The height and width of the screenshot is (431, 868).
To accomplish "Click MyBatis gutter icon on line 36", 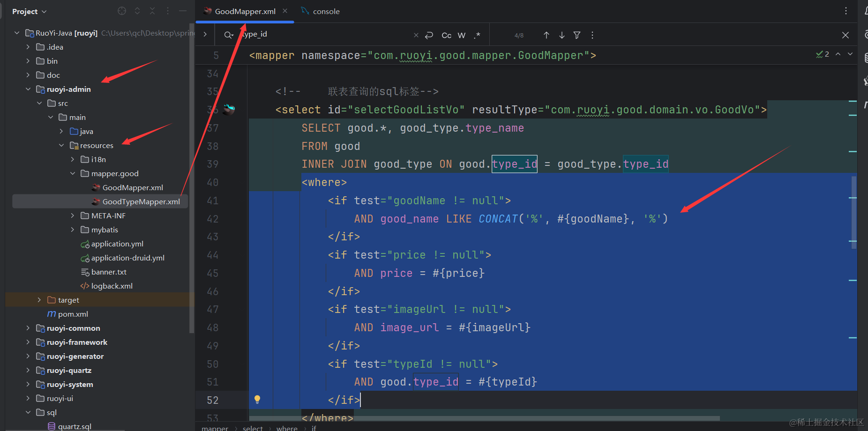I will [229, 110].
